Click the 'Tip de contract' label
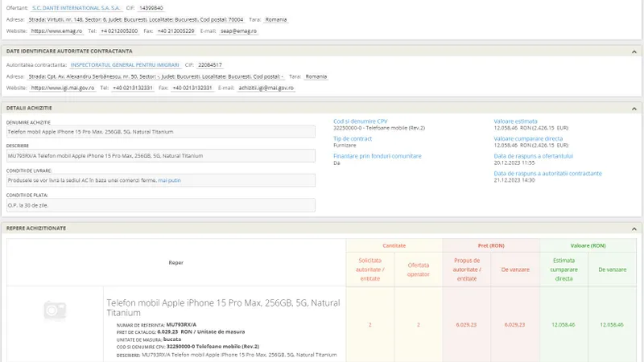The width and height of the screenshot is (644, 362). tap(353, 138)
